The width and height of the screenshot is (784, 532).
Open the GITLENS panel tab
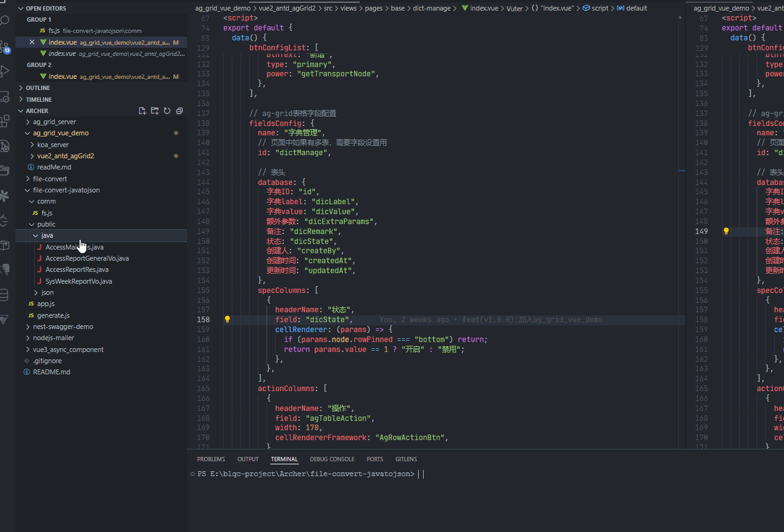406,459
